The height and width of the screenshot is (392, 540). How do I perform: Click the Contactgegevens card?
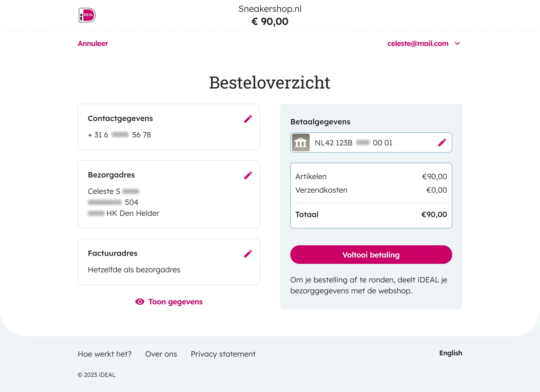[169, 127]
